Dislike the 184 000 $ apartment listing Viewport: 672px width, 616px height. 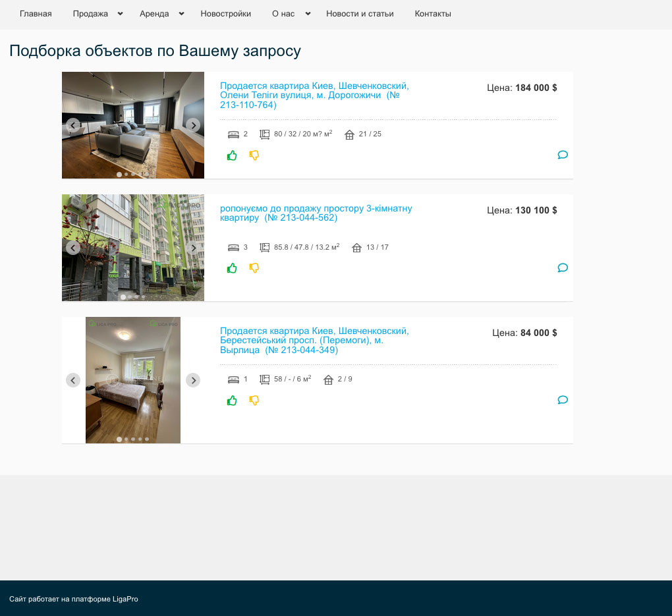[x=254, y=155]
